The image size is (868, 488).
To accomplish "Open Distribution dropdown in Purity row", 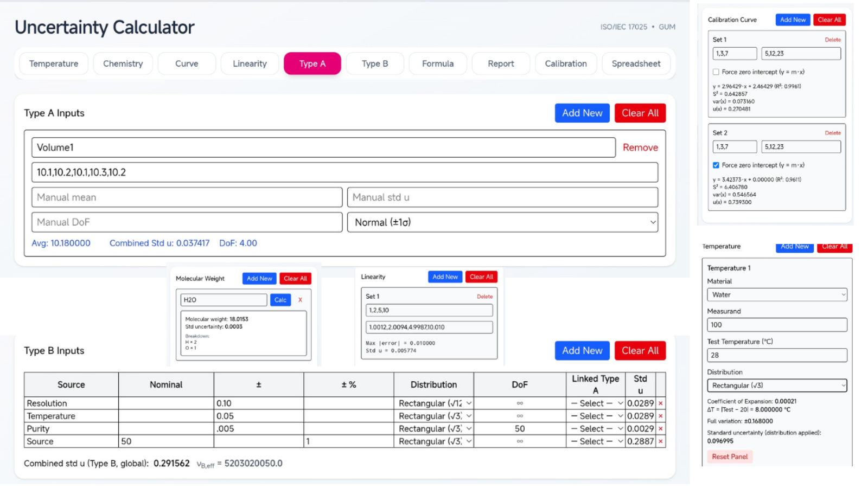I will point(434,429).
